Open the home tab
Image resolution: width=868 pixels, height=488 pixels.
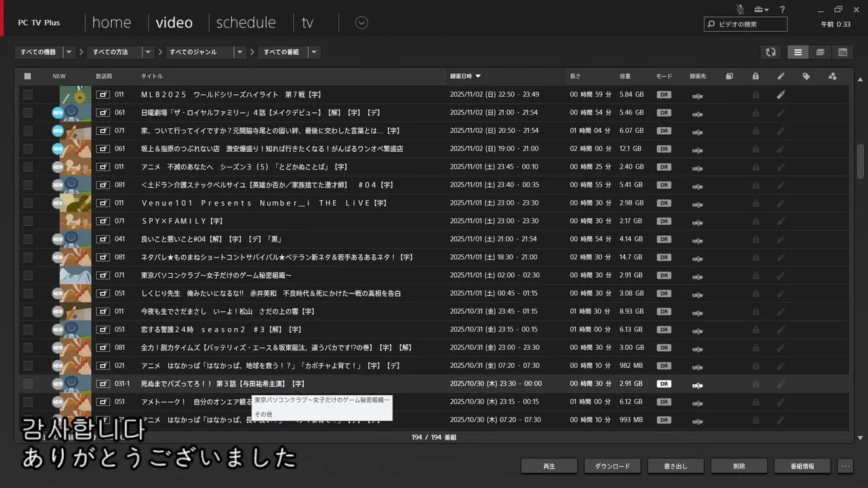click(x=111, y=22)
